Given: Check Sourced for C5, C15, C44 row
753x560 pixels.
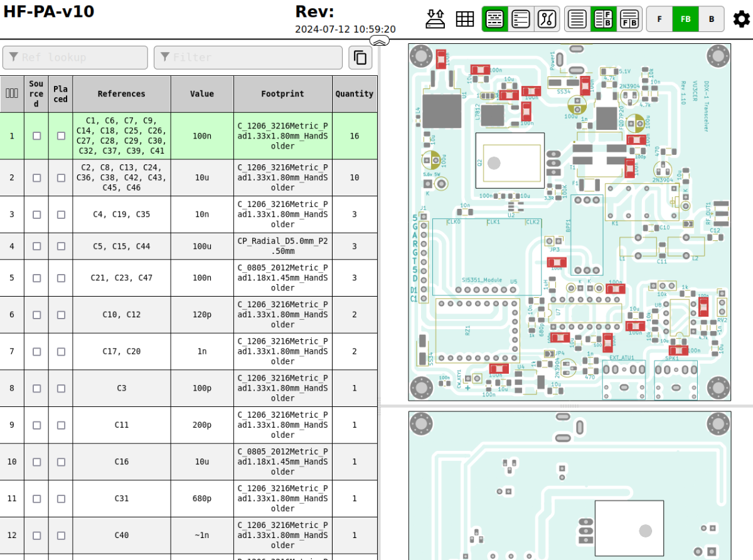Looking at the screenshot, I should point(37,246).
